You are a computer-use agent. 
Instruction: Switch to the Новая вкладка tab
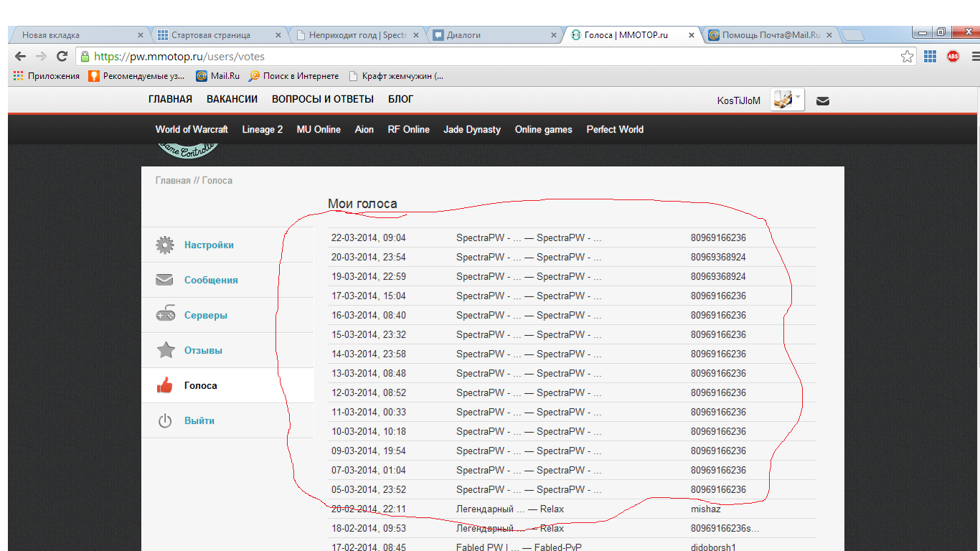coord(79,34)
